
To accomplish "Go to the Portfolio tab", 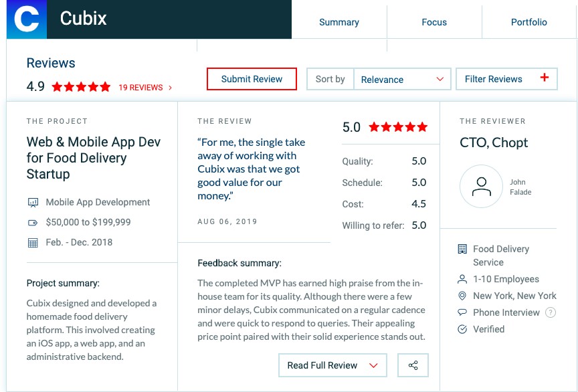I will (x=528, y=22).
